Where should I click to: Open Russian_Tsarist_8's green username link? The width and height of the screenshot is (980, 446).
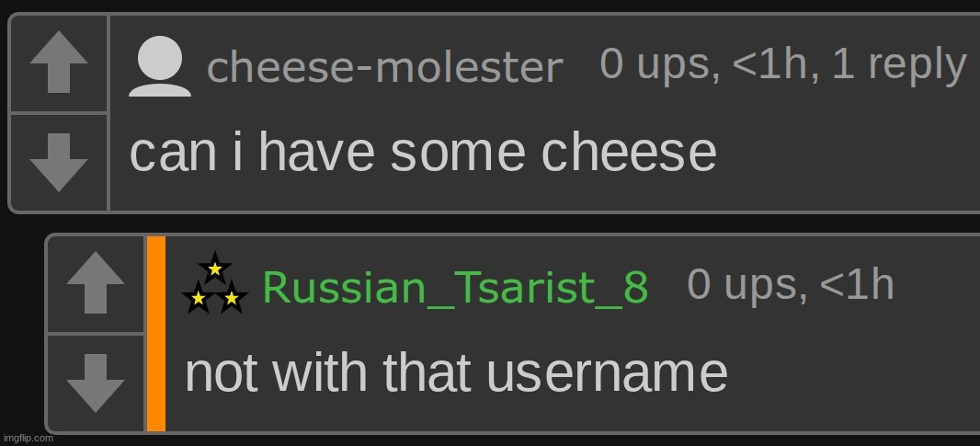point(455,288)
